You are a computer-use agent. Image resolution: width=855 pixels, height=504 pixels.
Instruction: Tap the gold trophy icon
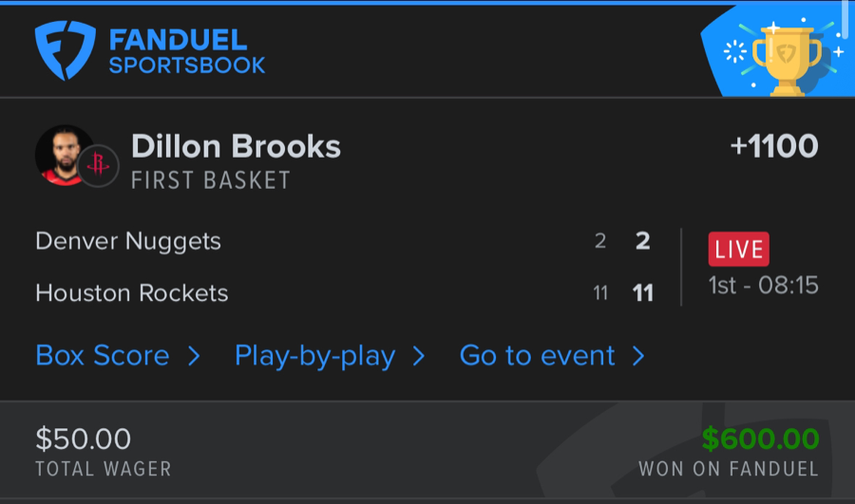coord(787,59)
